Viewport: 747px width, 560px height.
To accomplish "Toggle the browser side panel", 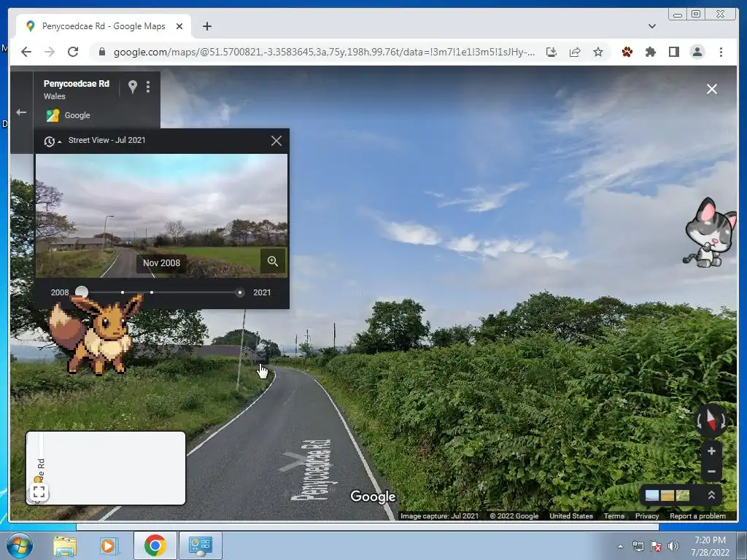I will (x=673, y=52).
